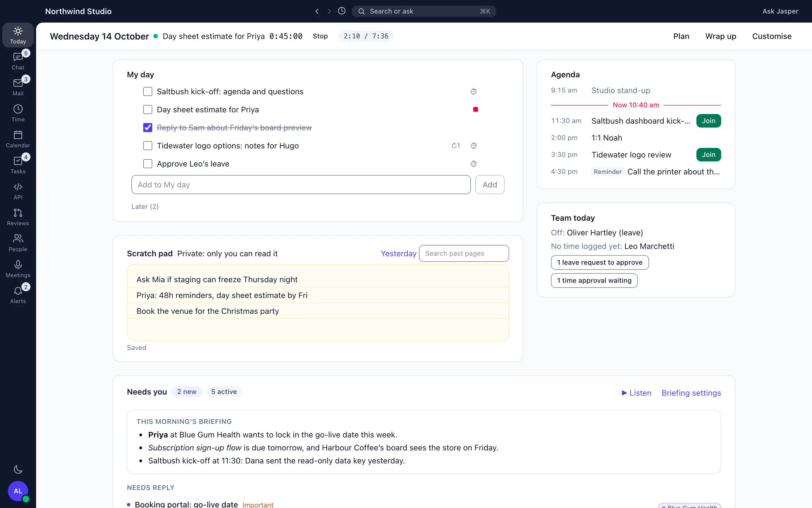Image resolution: width=812 pixels, height=508 pixels.
Task: Expand the Later (2) section
Action: click(x=145, y=207)
